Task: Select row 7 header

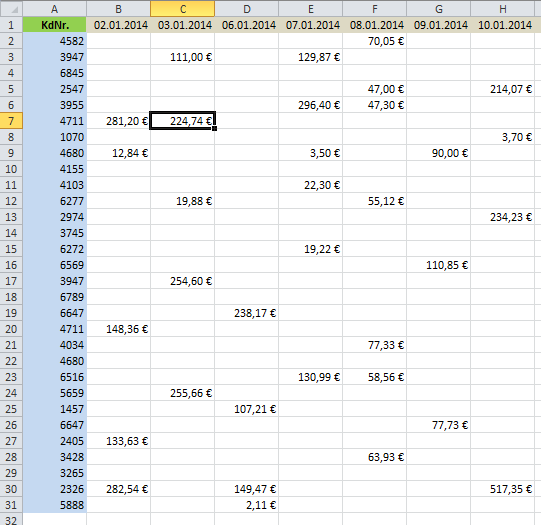Action: click(x=11, y=121)
